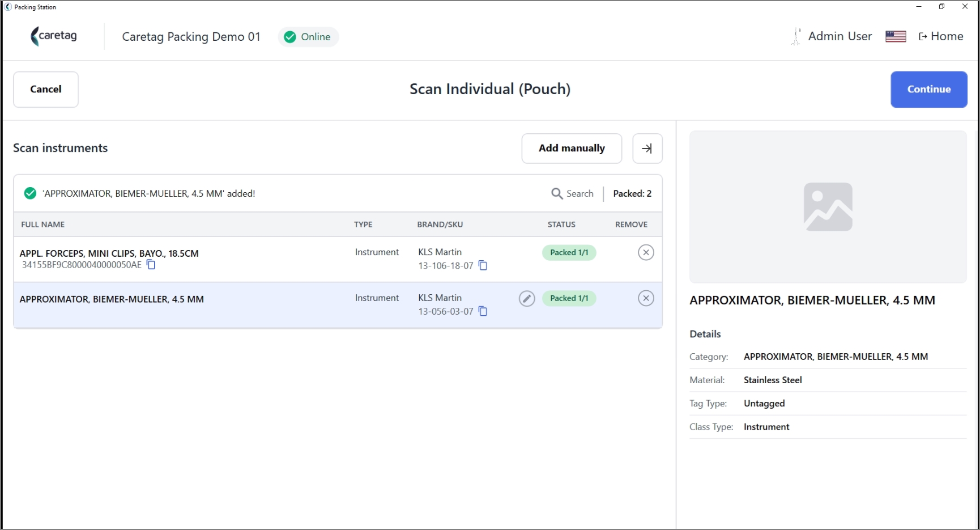Select the US flag language icon

pyautogui.click(x=896, y=36)
